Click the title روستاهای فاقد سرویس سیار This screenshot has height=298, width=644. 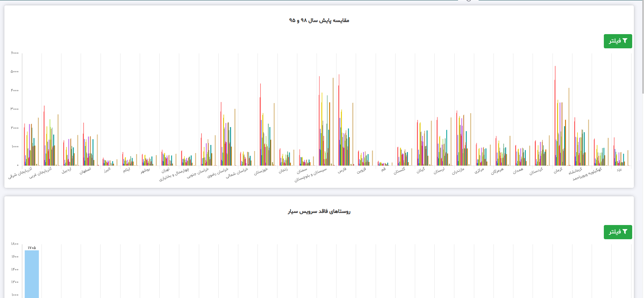pos(319,212)
